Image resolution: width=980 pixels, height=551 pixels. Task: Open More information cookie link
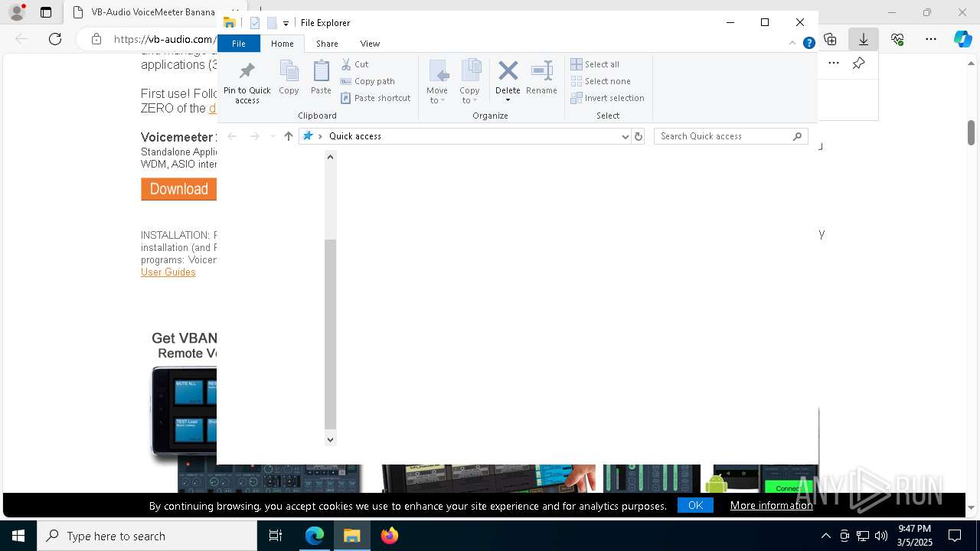pyautogui.click(x=772, y=505)
